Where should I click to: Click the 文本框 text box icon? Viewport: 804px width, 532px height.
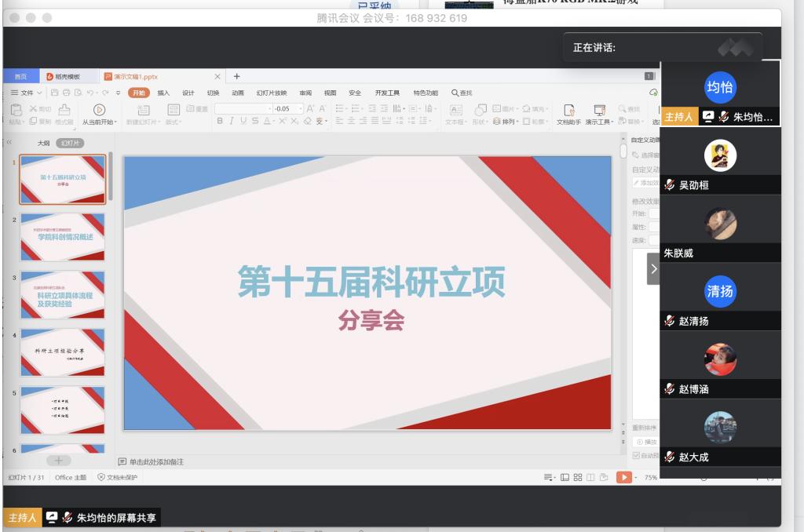click(455, 110)
